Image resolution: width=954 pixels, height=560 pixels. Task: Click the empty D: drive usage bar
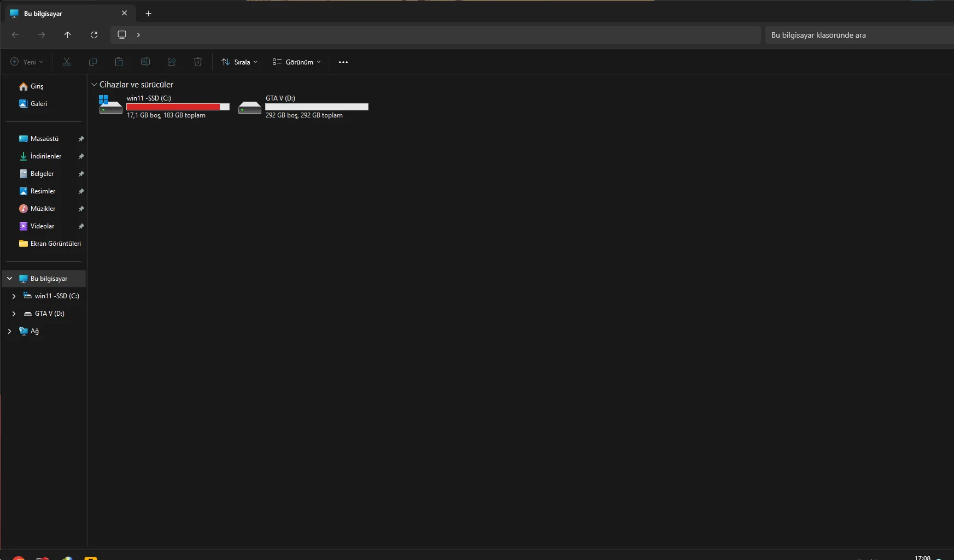pyautogui.click(x=317, y=107)
